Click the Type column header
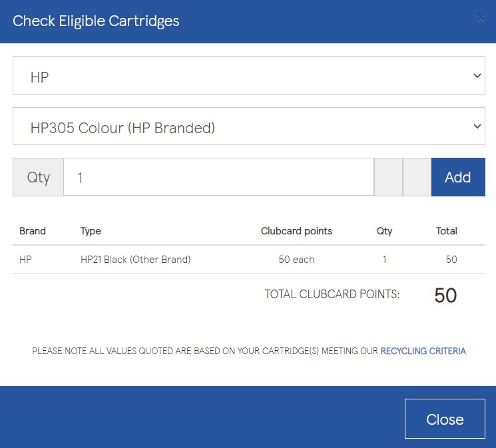 pyautogui.click(x=91, y=231)
